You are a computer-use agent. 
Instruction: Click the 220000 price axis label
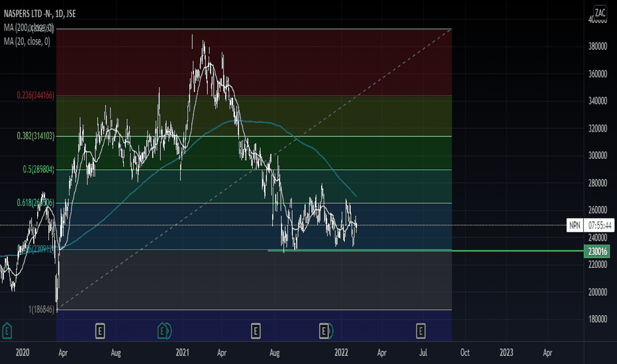pyautogui.click(x=597, y=265)
